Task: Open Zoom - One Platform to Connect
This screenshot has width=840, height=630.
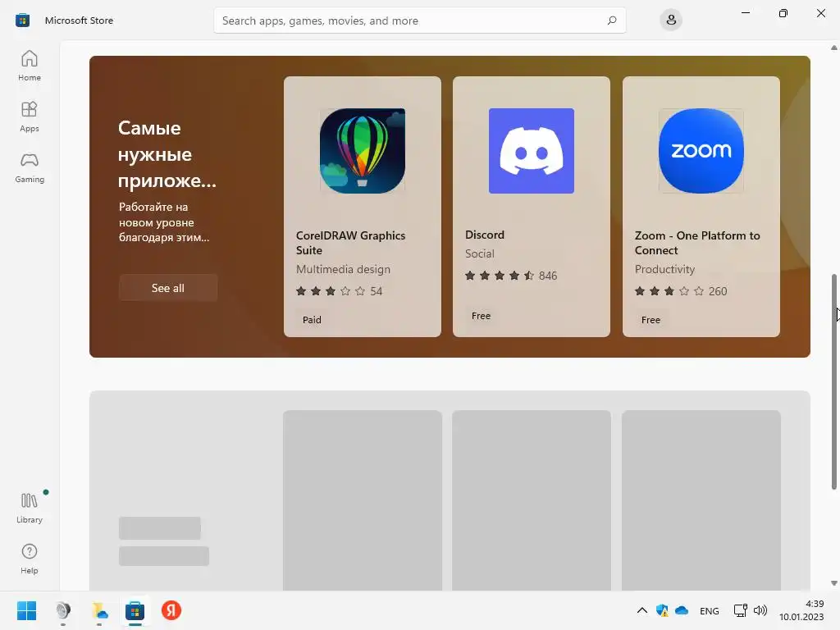Action: click(697, 243)
